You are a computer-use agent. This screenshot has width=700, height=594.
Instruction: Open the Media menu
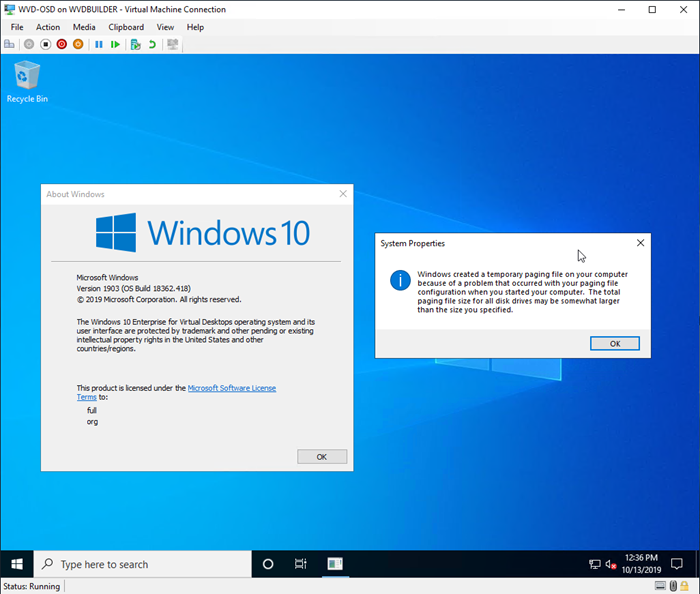(x=84, y=27)
